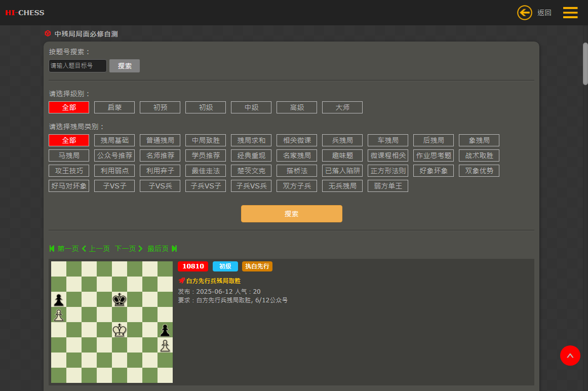Image resolution: width=588 pixels, height=391 pixels.
Task: Click the gray 搜索 button by input
Action: coord(125,66)
